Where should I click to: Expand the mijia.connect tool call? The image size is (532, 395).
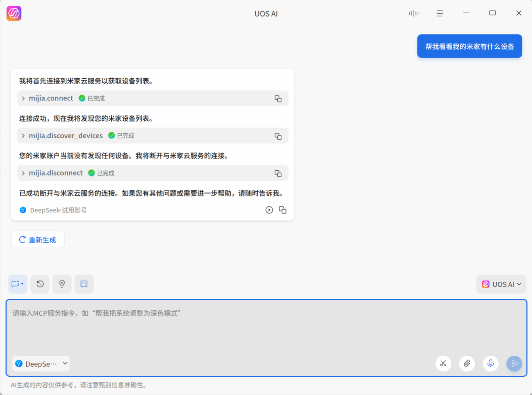pyautogui.click(x=23, y=99)
